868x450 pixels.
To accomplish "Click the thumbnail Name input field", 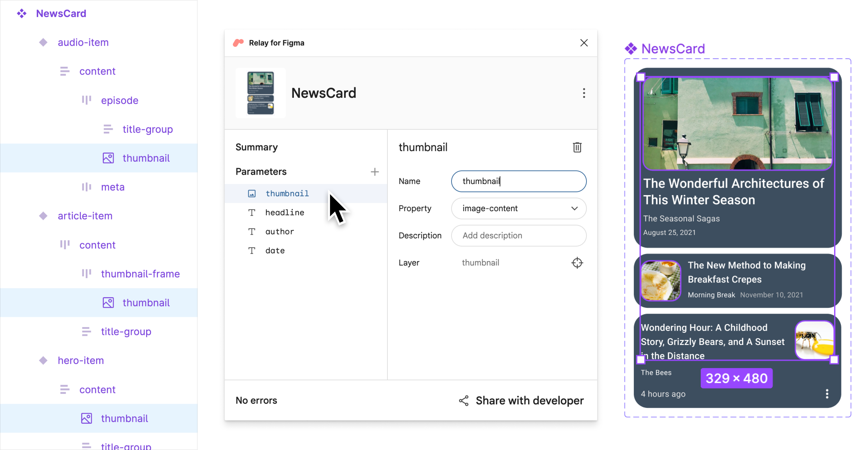I will point(519,181).
